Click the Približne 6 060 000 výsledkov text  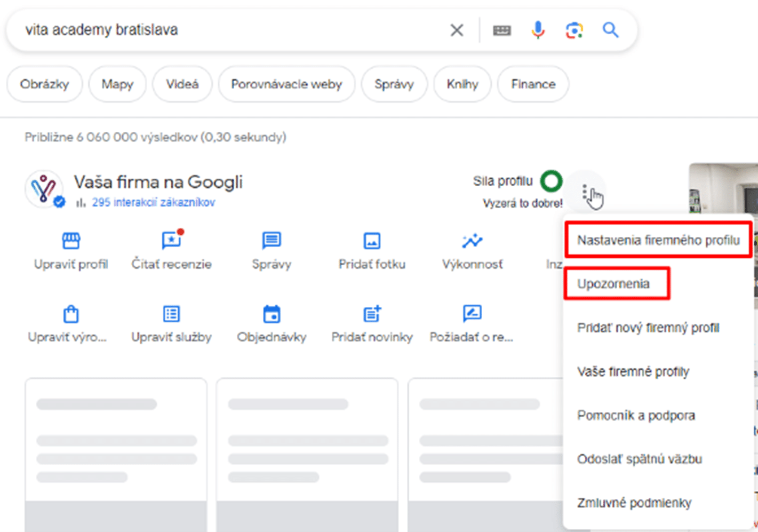(x=156, y=138)
